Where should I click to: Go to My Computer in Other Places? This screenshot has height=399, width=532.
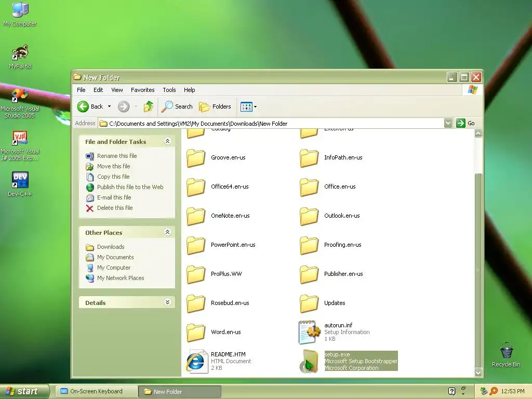pyautogui.click(x=114, y=268)
